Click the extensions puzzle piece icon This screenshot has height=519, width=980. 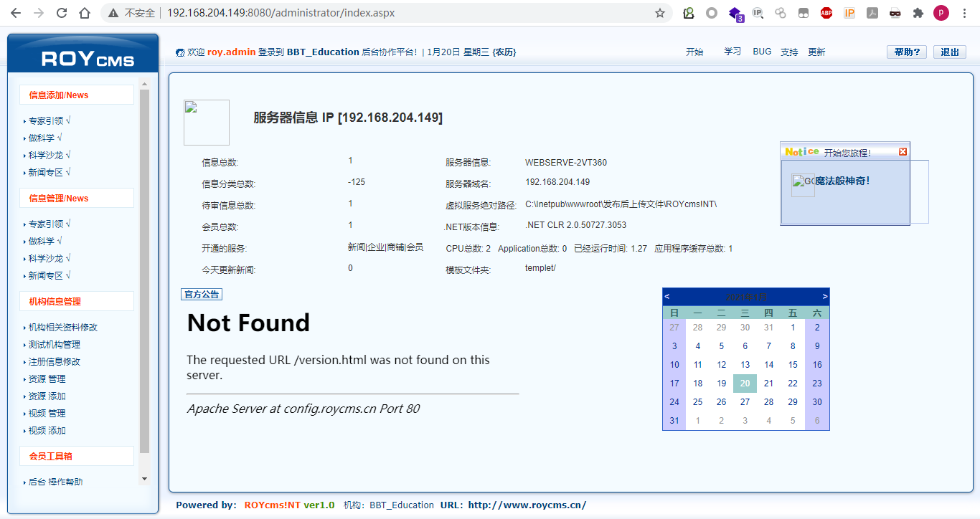[918, 12]
